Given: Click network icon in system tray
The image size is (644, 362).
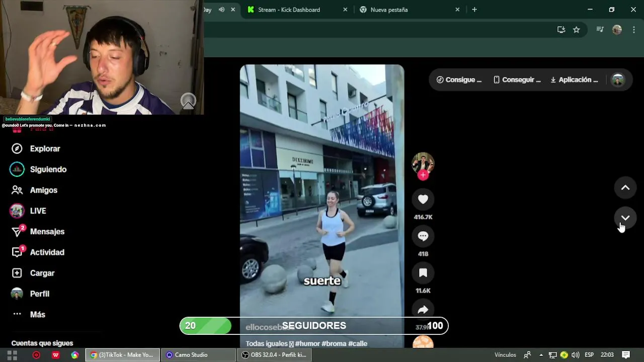Looking at the screenshot, I should [x=552, y=355].
